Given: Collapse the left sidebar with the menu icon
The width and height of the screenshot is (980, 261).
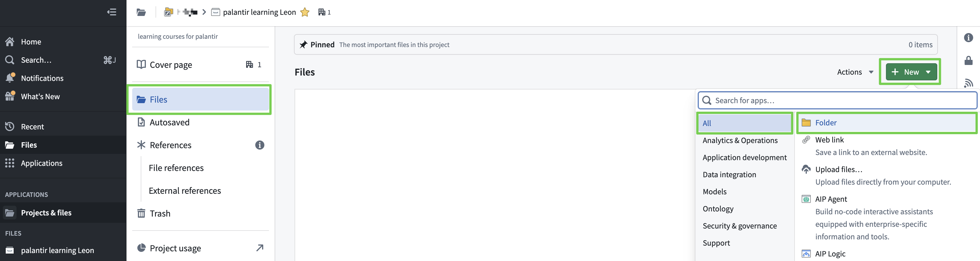Looking at the screenshot, I should point(111,12).
